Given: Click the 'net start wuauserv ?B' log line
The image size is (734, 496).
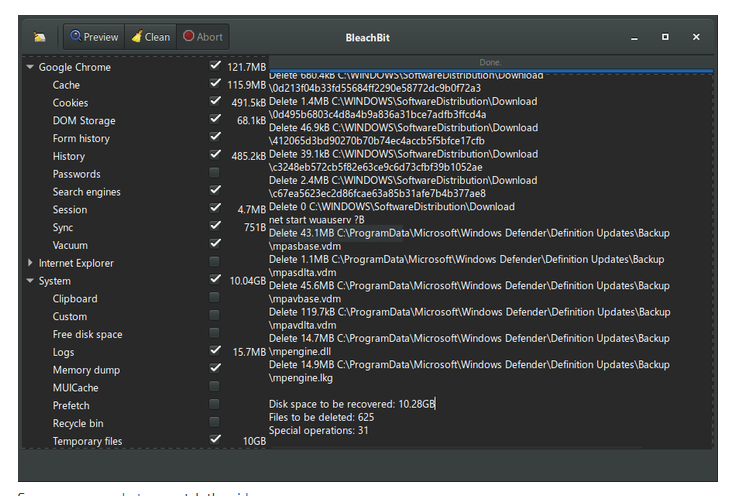Looking at the screenshot, I should (x=316, y=219).
